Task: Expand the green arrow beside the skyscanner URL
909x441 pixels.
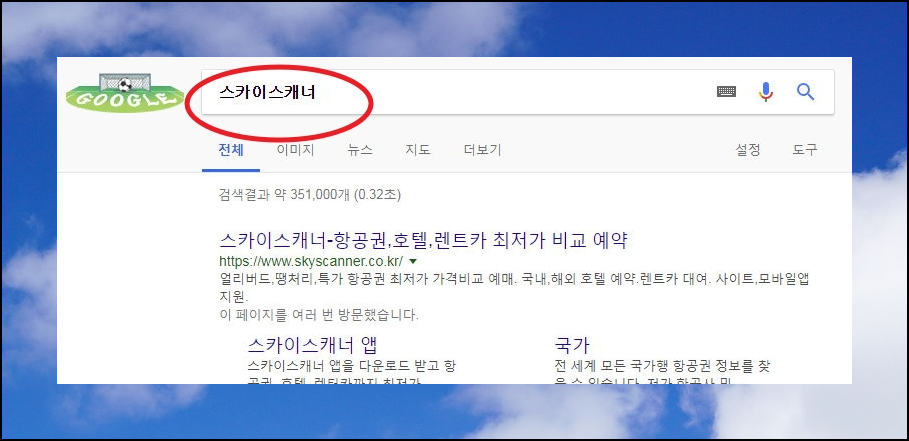Action: [413, 261]
